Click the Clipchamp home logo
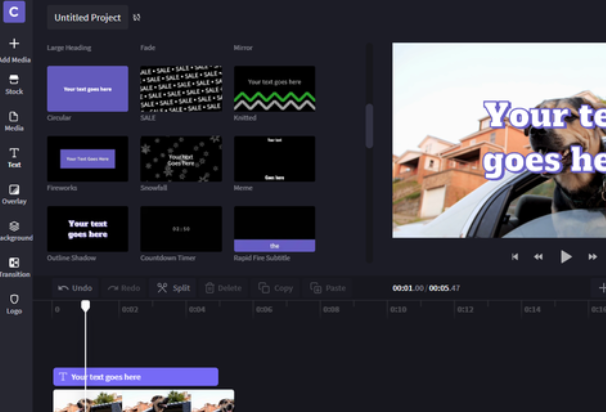This screenshot has width=606, height=412. point(14,14)
